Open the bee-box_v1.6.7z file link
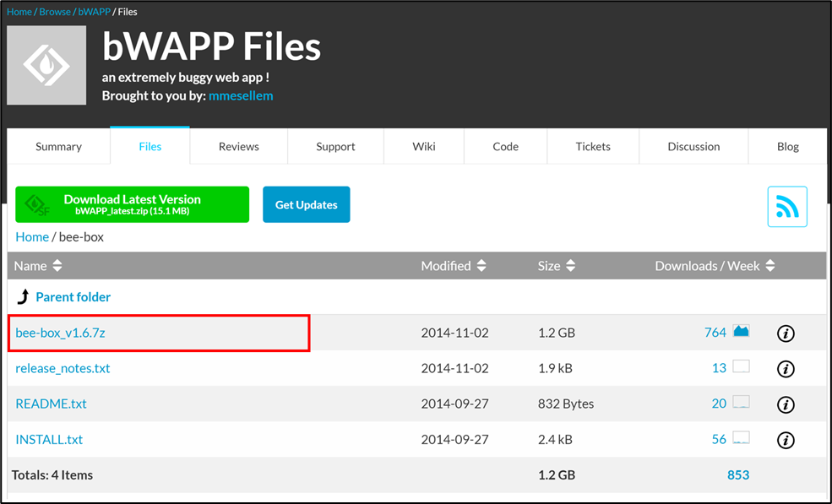Viewport: 832px width, 504px height. [61, 333]
